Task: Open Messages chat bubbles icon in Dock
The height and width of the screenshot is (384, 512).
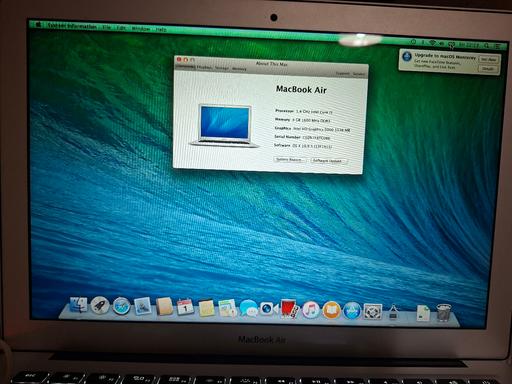Action: (x=248, y=309)
